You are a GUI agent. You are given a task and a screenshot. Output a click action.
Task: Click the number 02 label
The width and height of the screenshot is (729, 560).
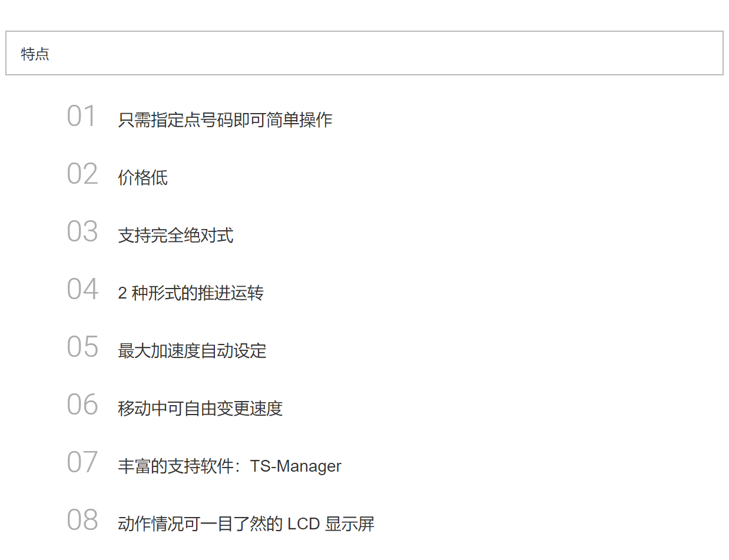[82, 174]
